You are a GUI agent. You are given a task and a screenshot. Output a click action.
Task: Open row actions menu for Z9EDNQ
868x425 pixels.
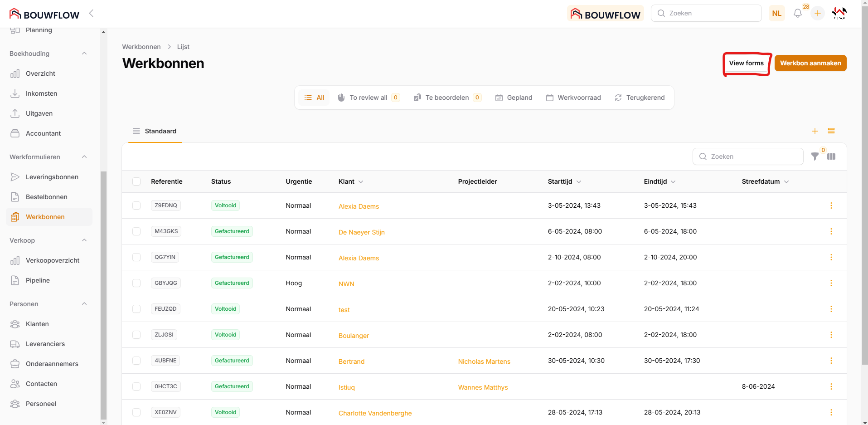tap(831, 205)
